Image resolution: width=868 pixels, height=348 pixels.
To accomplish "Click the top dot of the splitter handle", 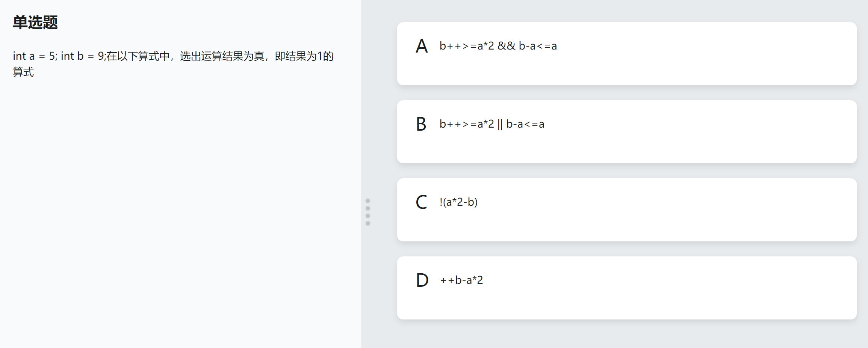I will pos(368,201).
